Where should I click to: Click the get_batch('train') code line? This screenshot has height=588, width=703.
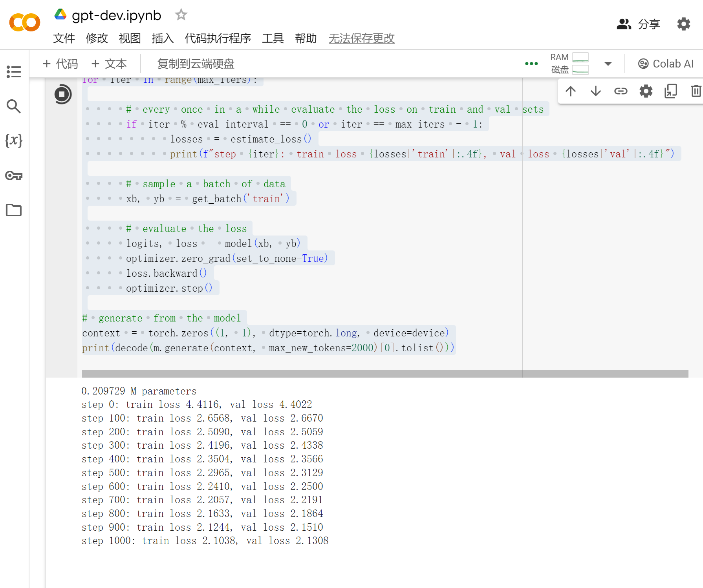[208, 199]
